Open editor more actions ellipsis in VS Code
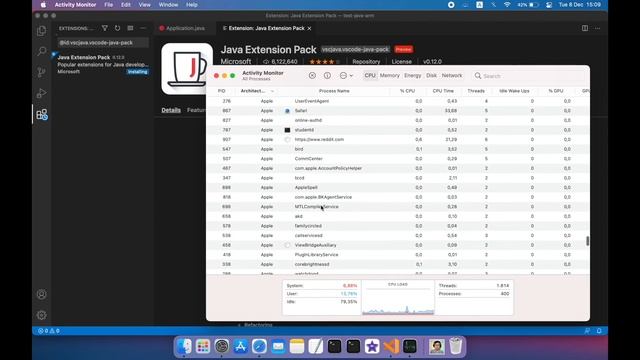 (x=598, y=28)
